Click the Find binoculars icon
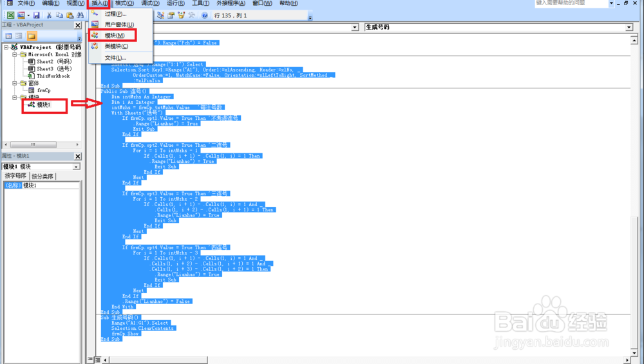 (x=80, y=15)
